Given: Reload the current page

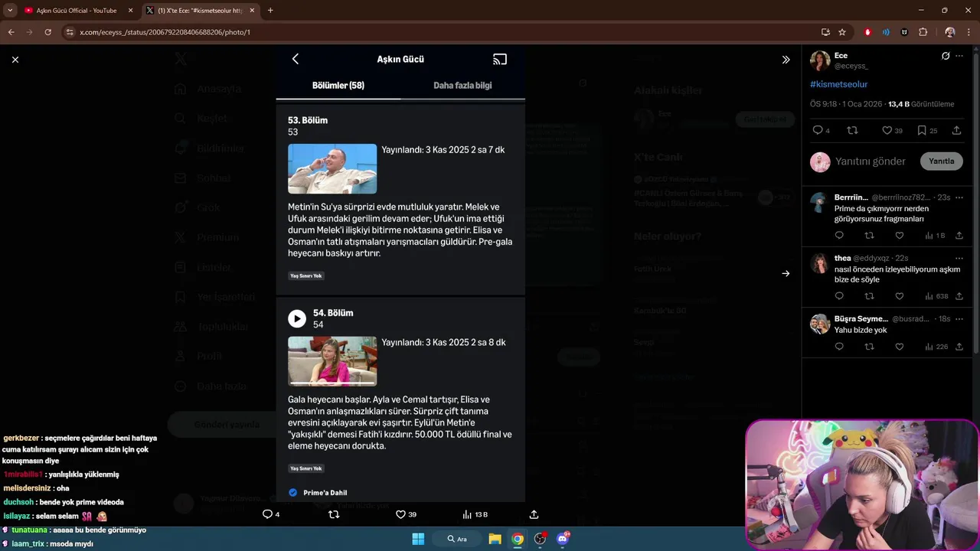Looking at the screenshot, I should click(47, 32).
